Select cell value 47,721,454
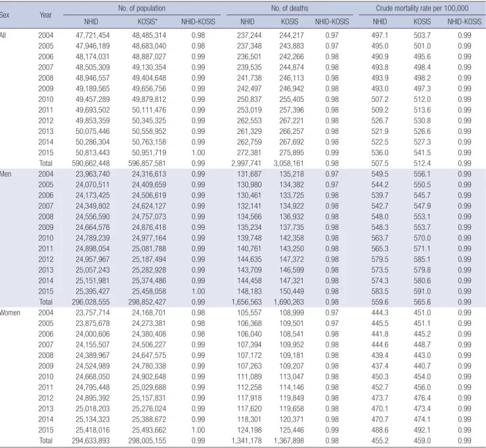 click(93, 35)
